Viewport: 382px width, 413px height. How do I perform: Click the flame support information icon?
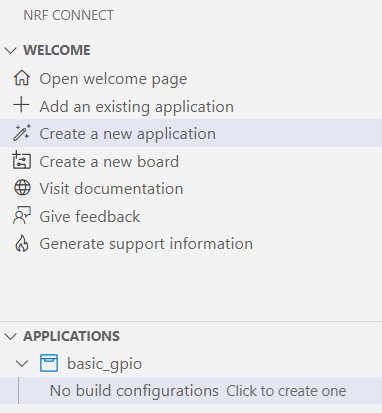(x=22, y=243)
